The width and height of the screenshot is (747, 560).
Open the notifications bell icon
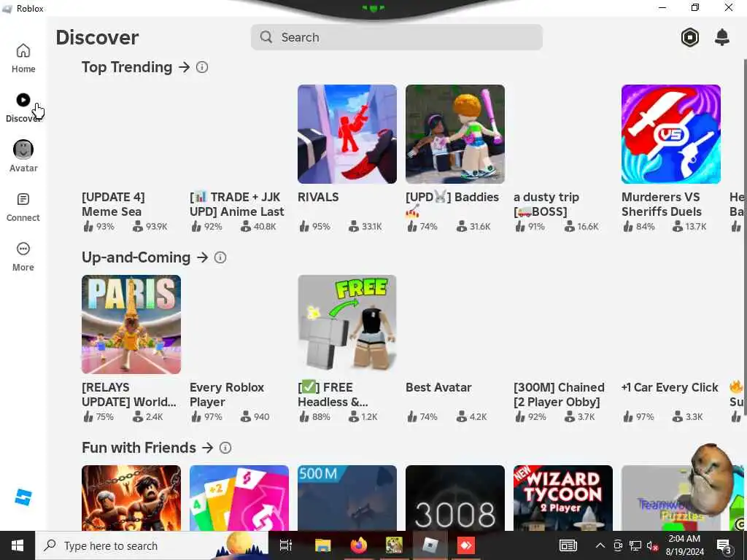pos(722,37)
